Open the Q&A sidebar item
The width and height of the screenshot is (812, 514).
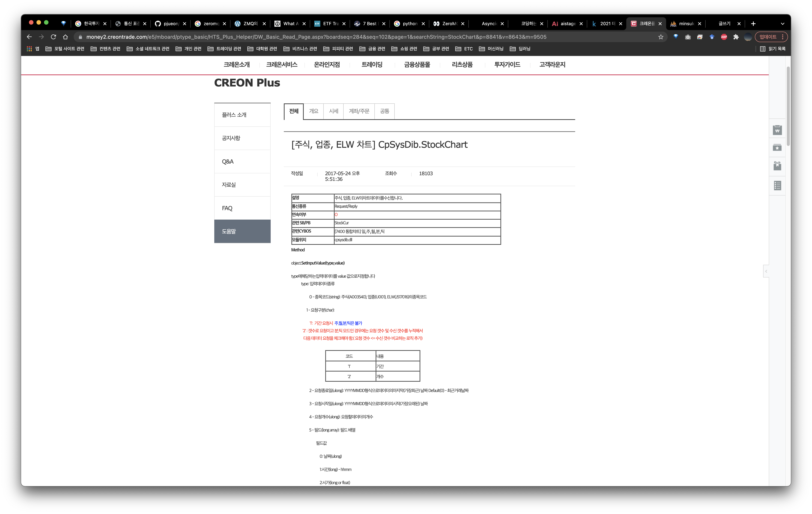click(242, 161)
